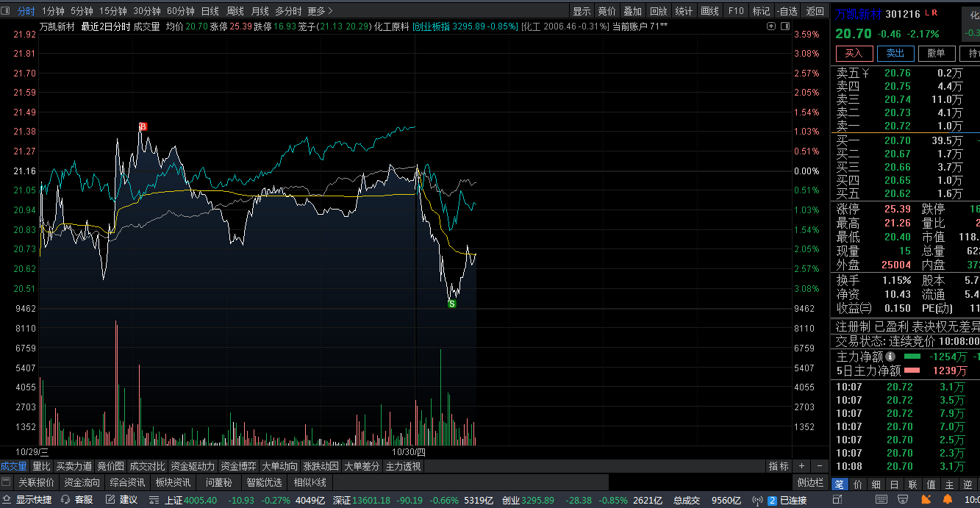The image size is (980, 508).
Task: Toggle the side panel layout icon above chart
Action: pos(784,26)
